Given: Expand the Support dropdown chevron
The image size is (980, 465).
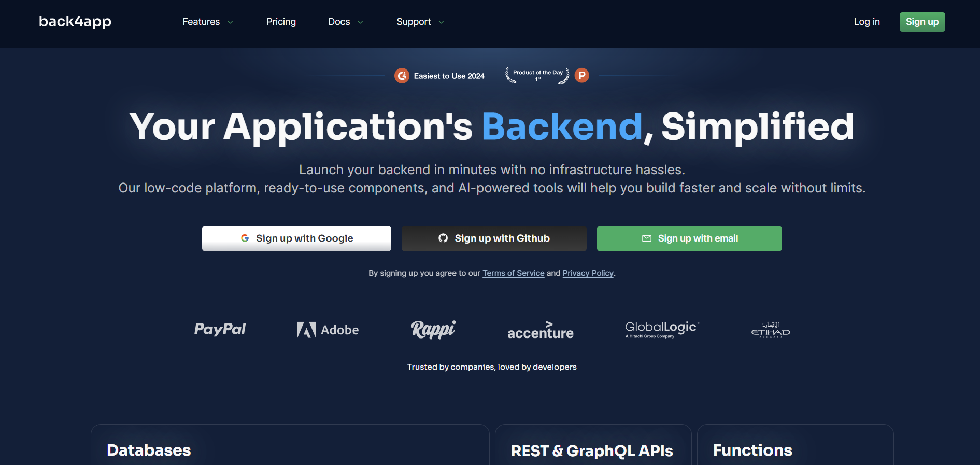Looking at the screenshot, I should [441, 22].
